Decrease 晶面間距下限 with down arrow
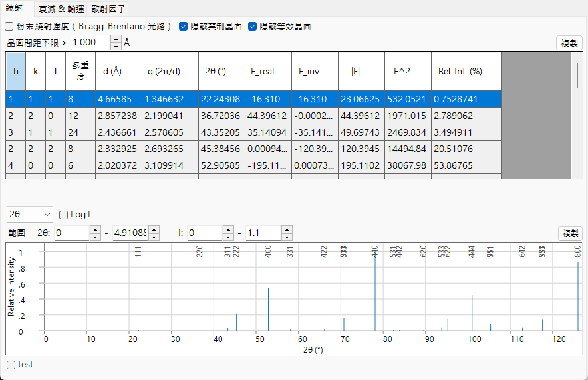The width and height of the screenshot is (588, 380). (116, 46)
